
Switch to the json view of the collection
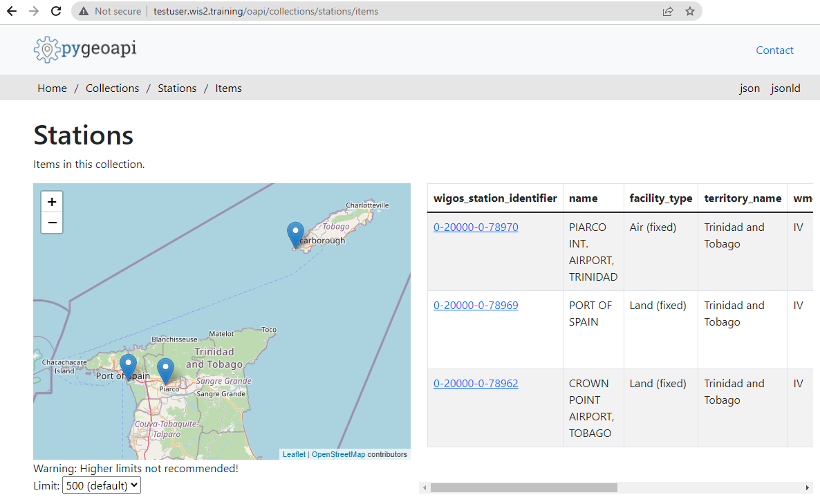749,88
